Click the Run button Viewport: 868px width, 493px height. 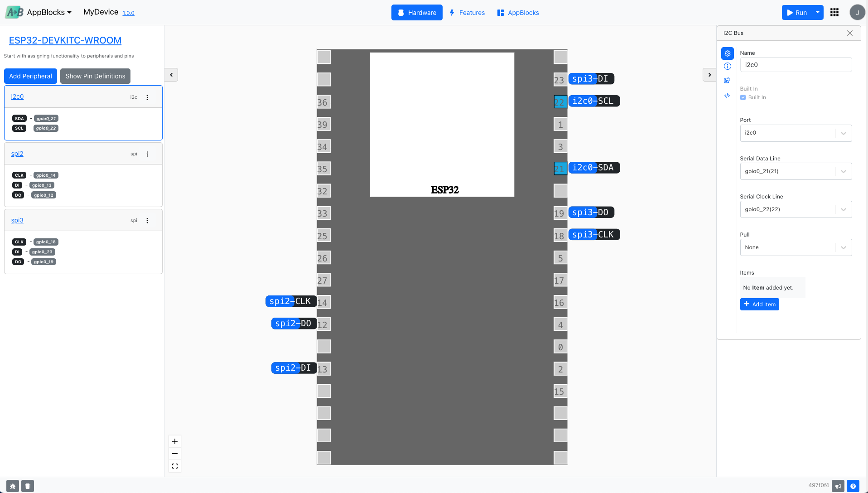797,13
